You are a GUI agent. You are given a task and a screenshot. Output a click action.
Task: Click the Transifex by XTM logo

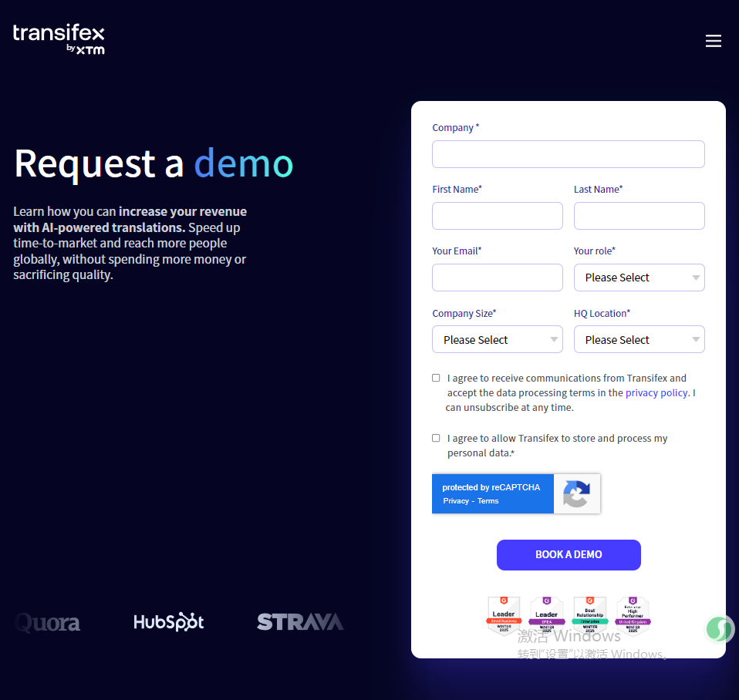[x=59, y=39]
